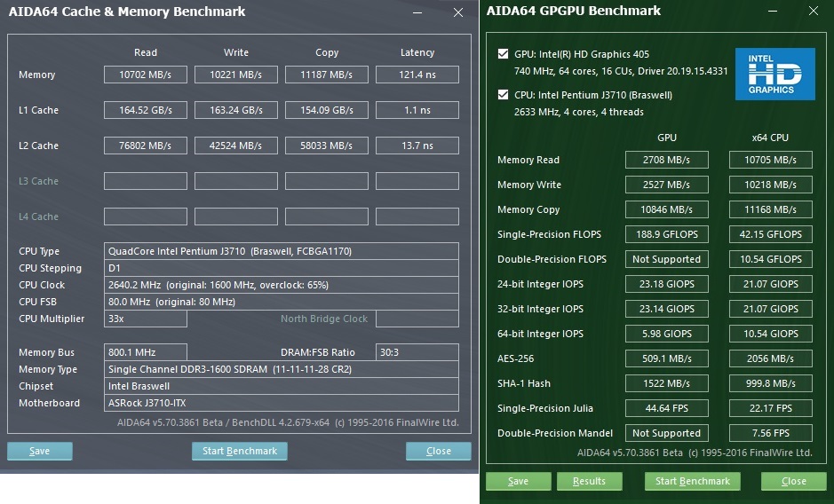
Task: Click GPU Memory Read value 2708 MB/s
Action: [x=666, y=160]
